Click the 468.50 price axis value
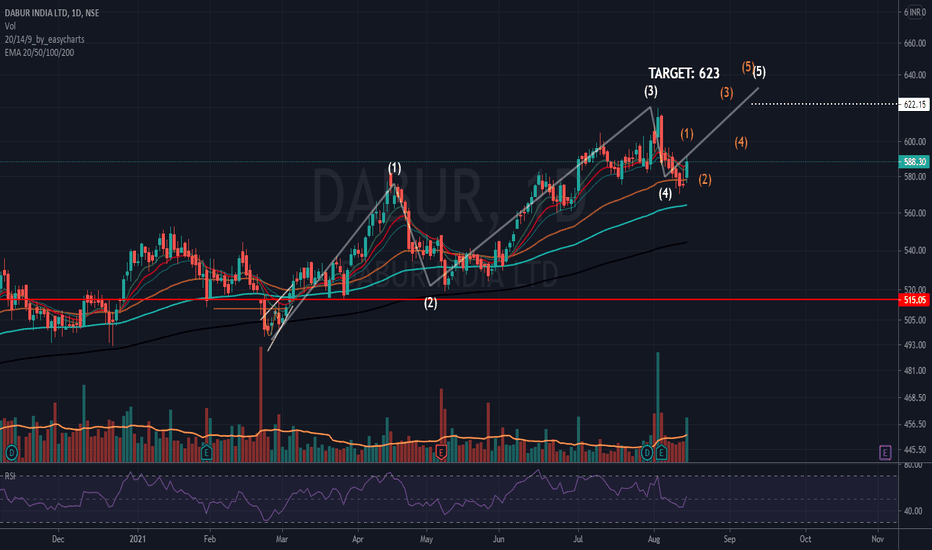 [915, 397]
